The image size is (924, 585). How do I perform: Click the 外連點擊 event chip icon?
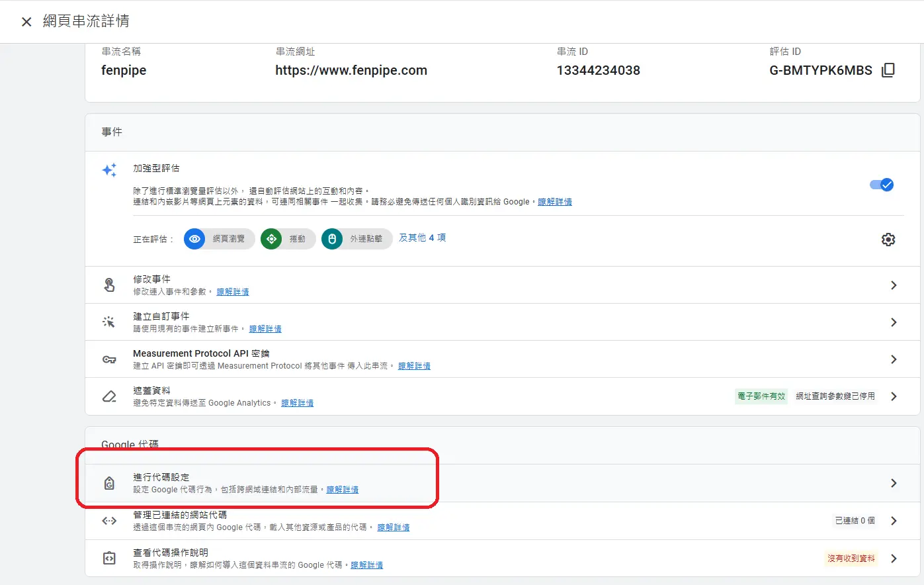tap(331, 239)
